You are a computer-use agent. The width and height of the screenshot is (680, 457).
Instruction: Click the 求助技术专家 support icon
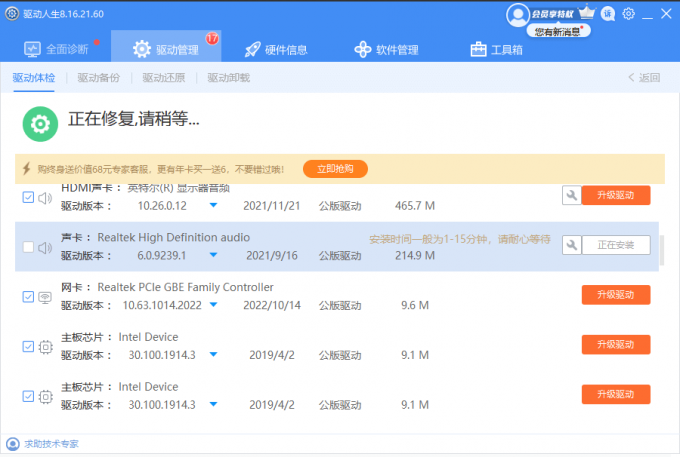(12, 443)
